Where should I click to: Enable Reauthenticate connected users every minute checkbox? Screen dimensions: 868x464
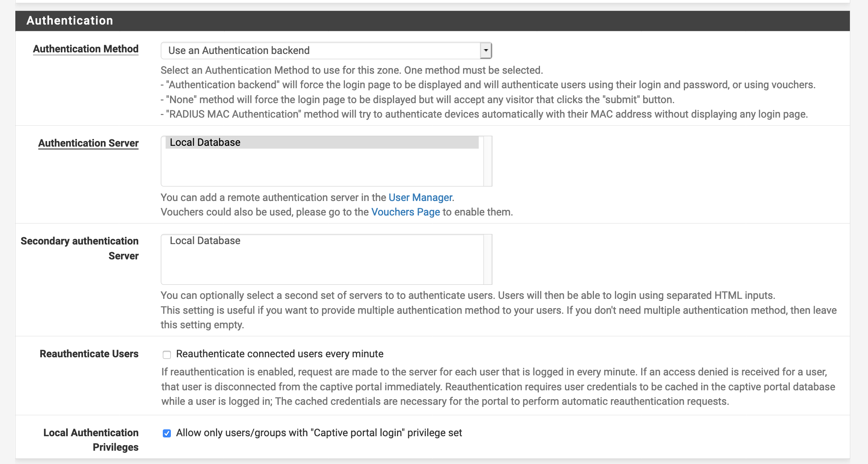(x=167, y=354)
